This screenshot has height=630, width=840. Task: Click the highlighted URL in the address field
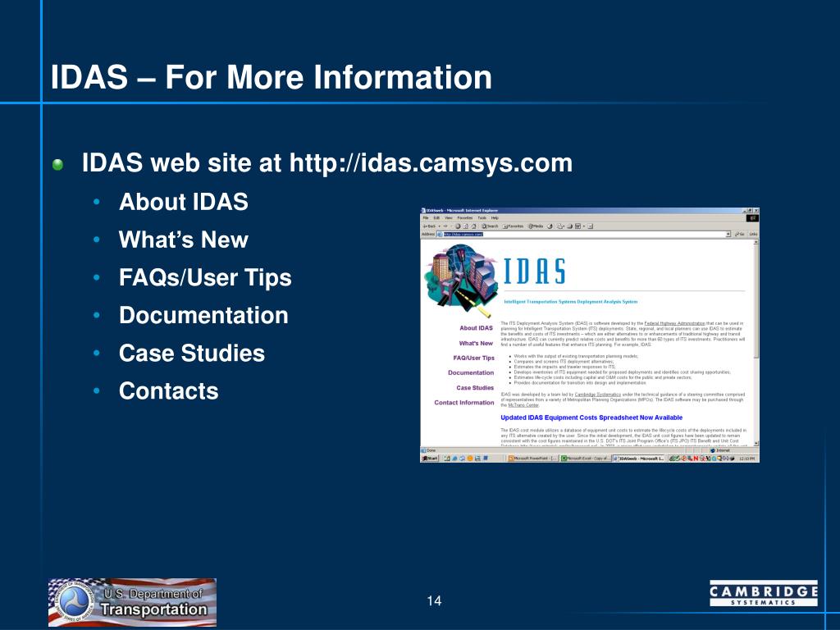click(x=463, y=234)
